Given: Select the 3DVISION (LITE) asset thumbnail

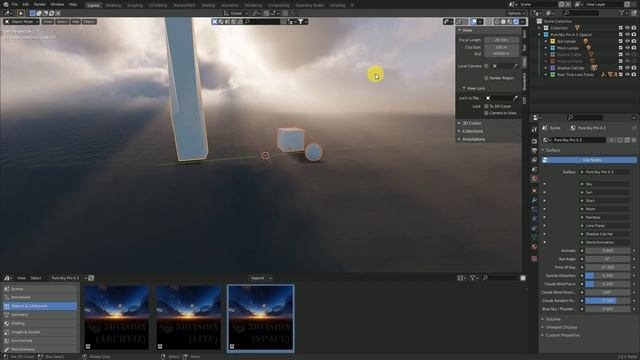Looking at the screenshot, I should point(189,318).
